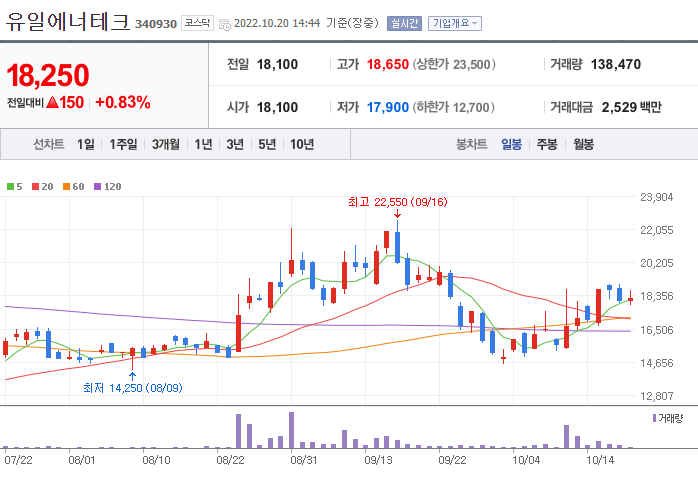
Task: Click the 23,904 price axis label
Action: tap(657, 197)
